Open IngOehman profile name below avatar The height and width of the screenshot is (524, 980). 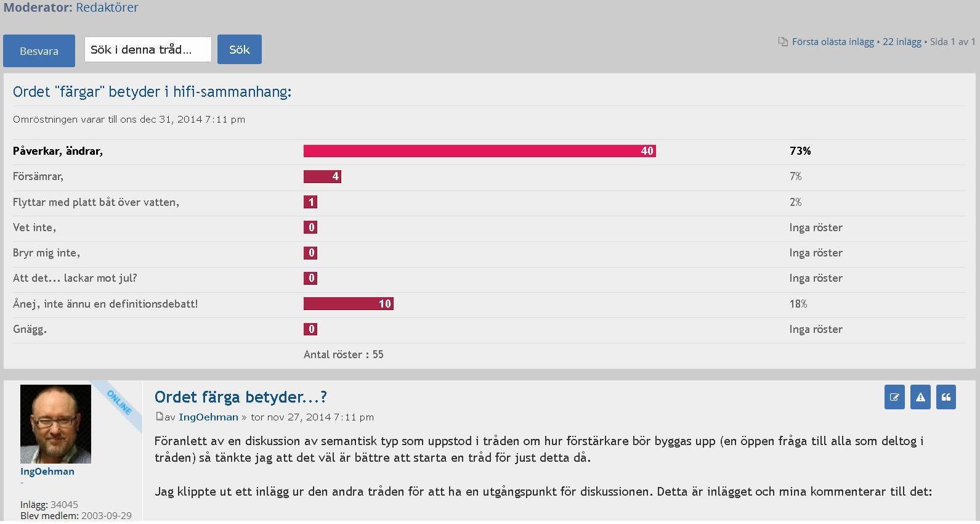tap(47, 472)
